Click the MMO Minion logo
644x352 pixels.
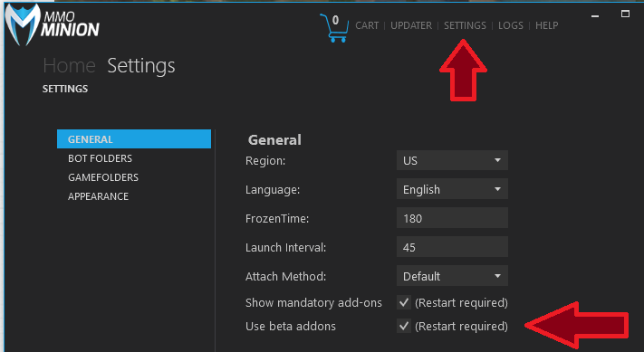(x=52, y=24)
